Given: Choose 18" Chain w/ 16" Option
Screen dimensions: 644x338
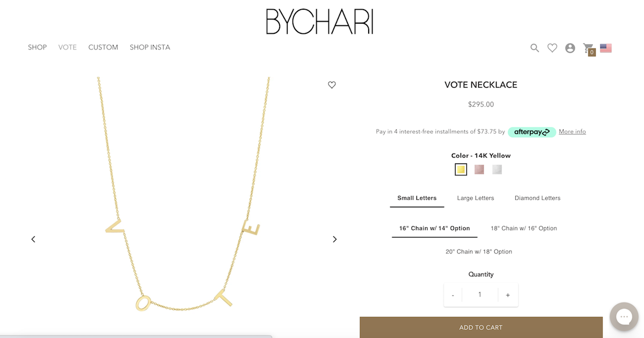Looking at the screenshot, I should pos(524,228).
